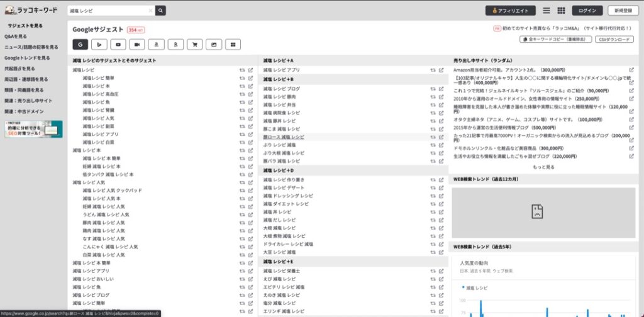Screen dimensions: 644x317
Task: Clear the search field with the X
Action: point(150,11)
